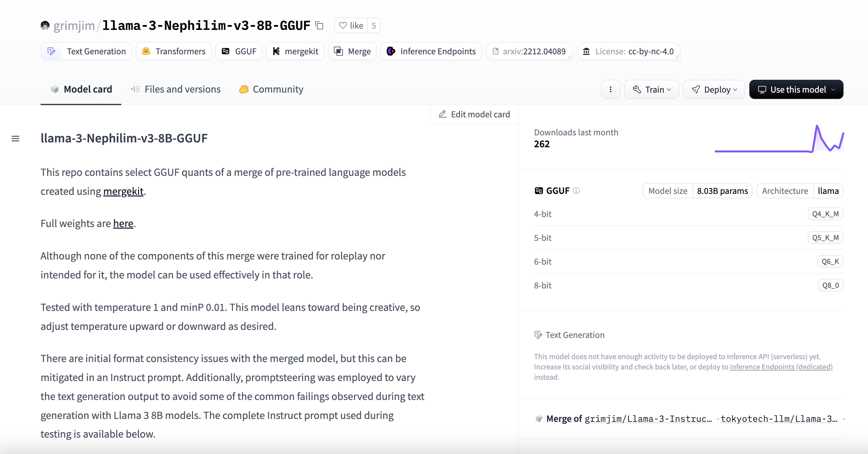Image resolution: width=868 pixels, height=454 pixels.
Task: Click the Model size 8.03B params badge
Action: pos(697,191)
